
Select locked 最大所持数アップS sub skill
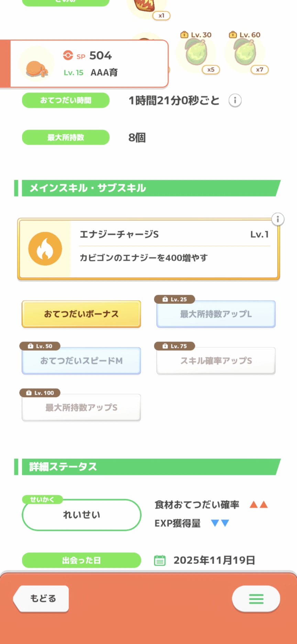coord(81,408)
